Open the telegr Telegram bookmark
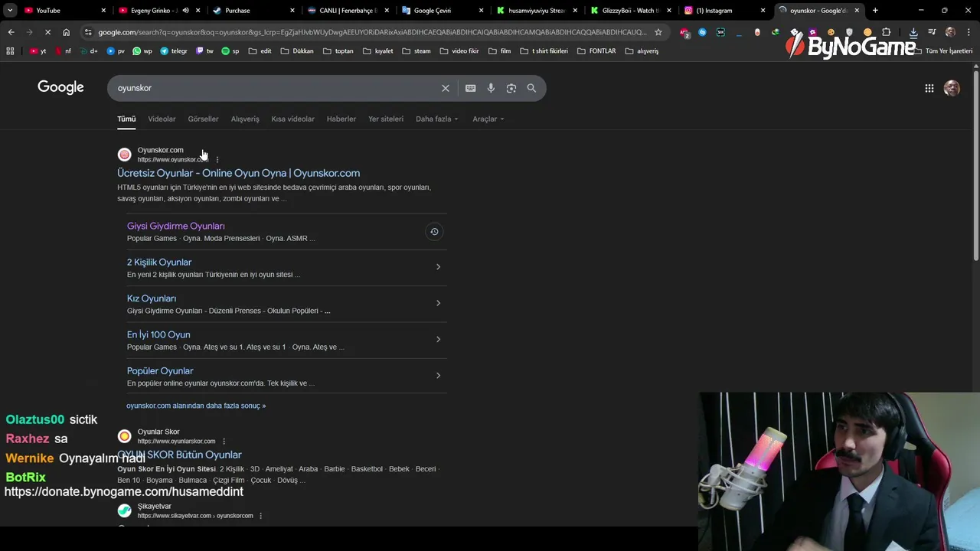Viewport: 980px width, 551px height. point(174,51)
